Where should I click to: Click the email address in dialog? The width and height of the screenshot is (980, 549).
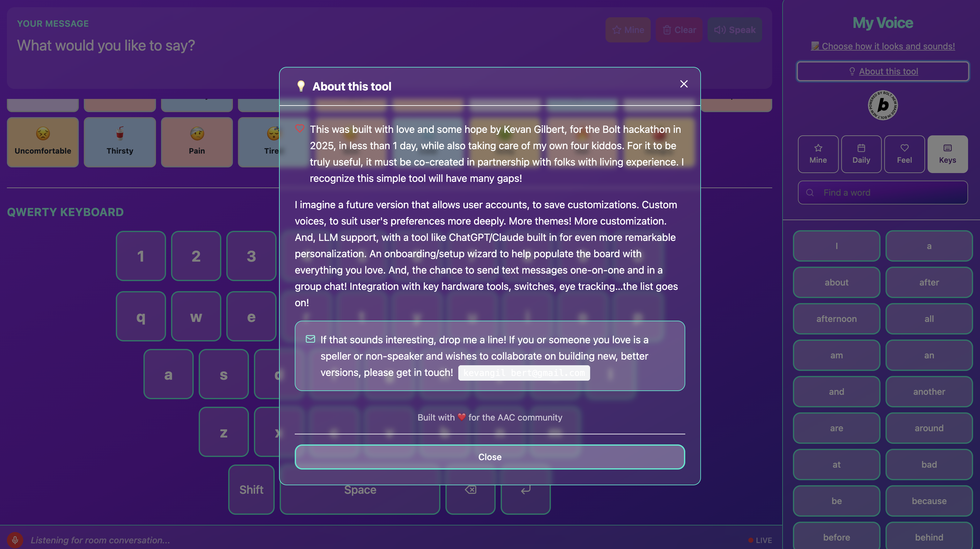point(524,373)
